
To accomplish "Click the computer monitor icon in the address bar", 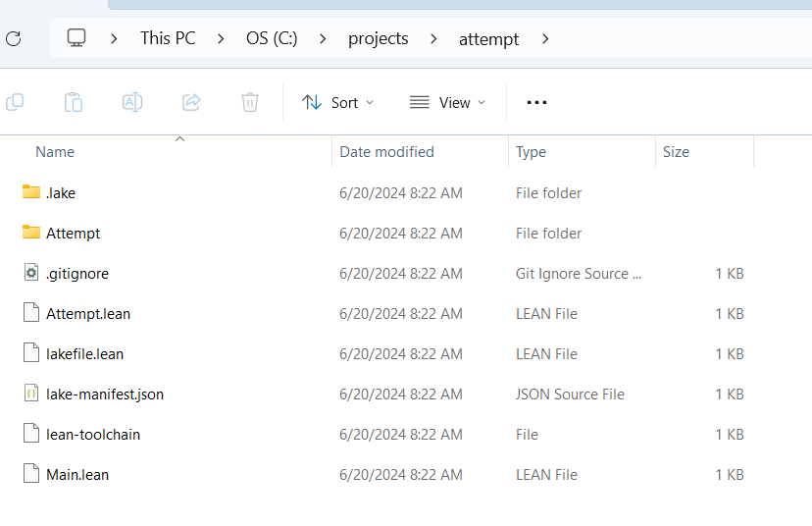I will pos(76,38).
